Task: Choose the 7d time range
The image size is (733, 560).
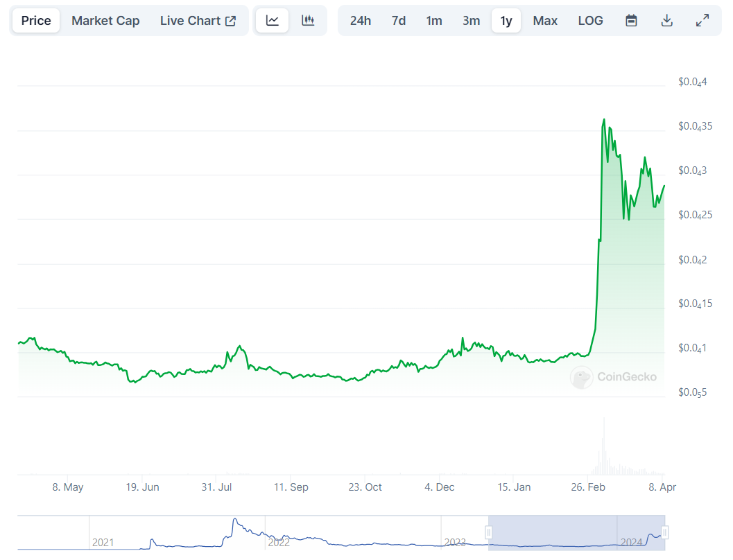Action: pyautogui.click(x=399, y=21)
